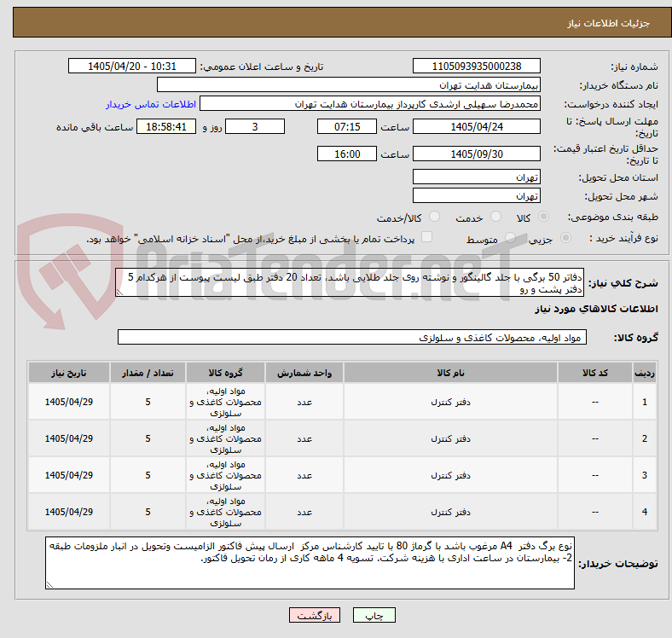The height and width of the screenshot is (638, 672).
Task: Click the ردیف column header
Action: click(645, 373)
